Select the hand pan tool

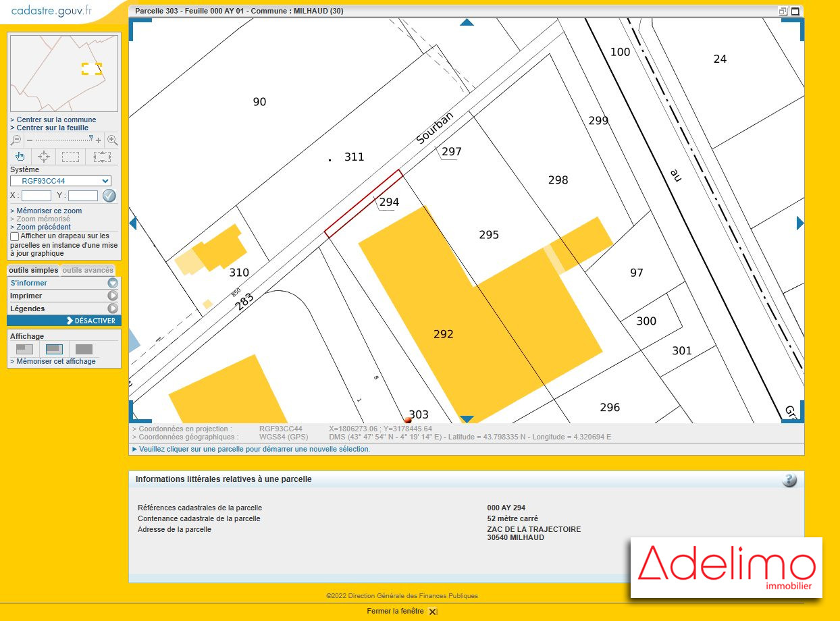point(20,157)
